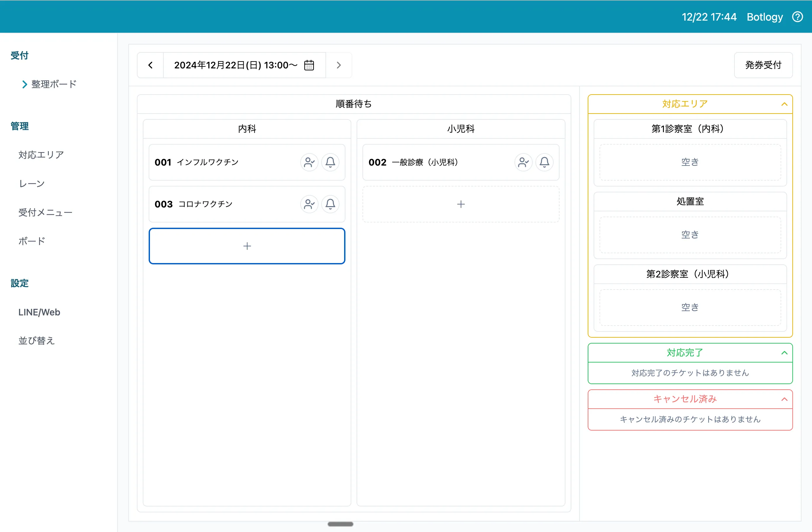
Task: Collapse the キャンセル済み panel
Action: pos(785,399)
